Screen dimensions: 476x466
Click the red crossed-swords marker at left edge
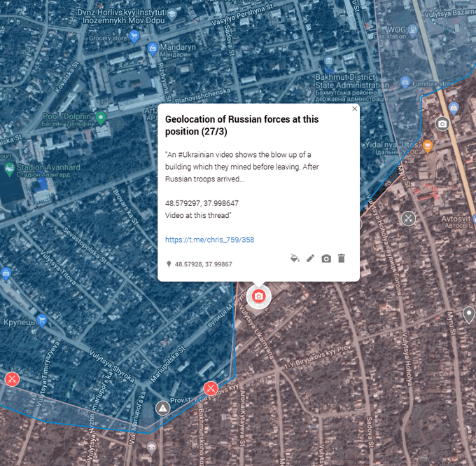coord(12,379)
